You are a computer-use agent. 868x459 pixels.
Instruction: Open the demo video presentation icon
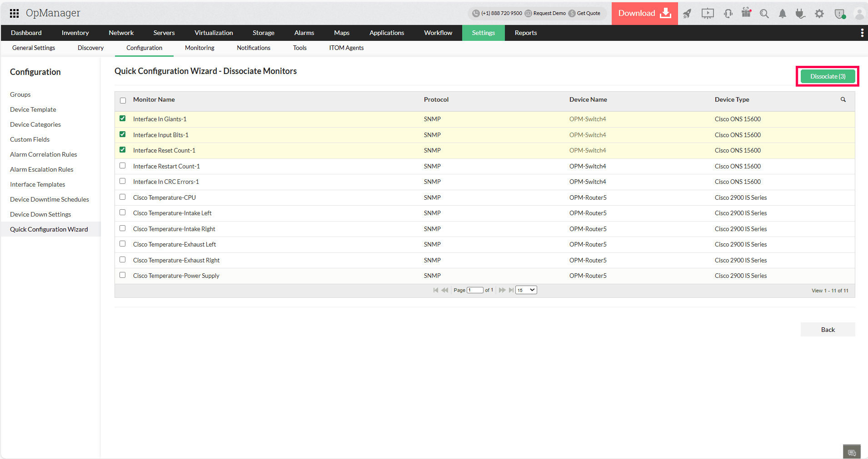point(707,14)
